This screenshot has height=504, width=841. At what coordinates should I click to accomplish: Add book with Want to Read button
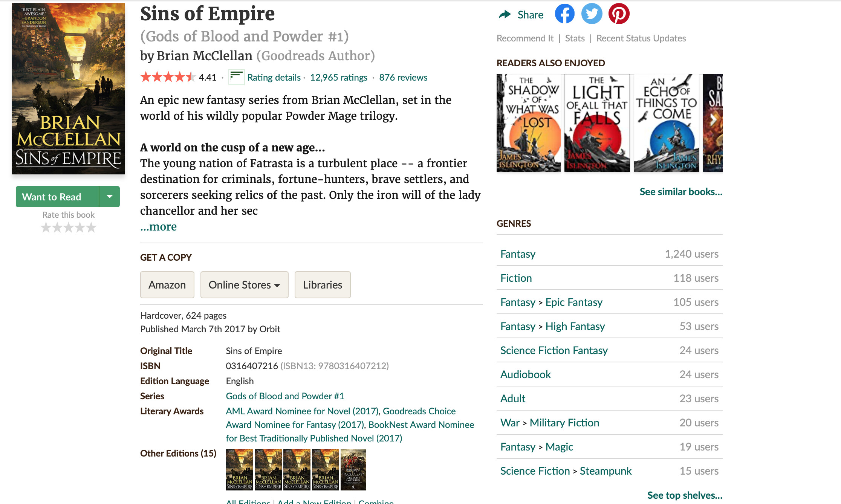point(57,197)
